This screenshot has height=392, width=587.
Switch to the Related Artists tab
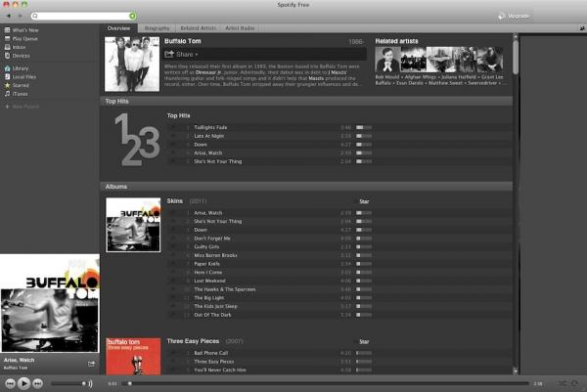click(x=199, y=28)
